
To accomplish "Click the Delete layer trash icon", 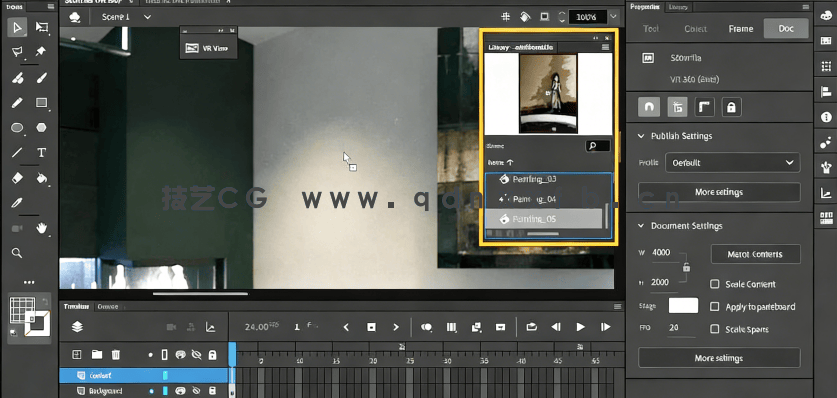I will point(115,354).
